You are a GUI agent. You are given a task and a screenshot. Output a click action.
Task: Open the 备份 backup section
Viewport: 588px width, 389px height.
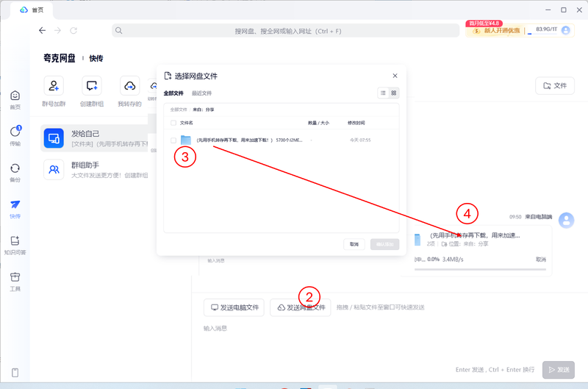pyautogui.click(x=15, y=173)
